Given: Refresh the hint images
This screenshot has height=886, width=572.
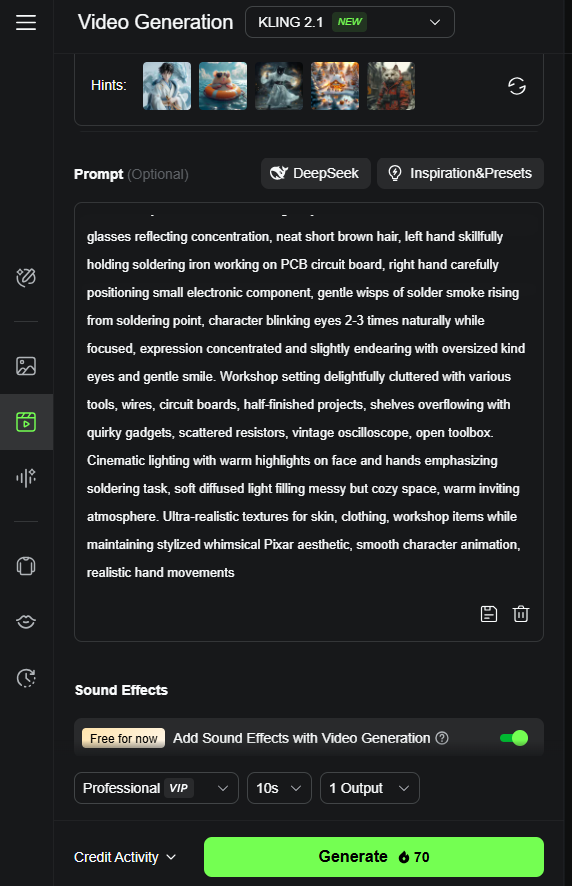Looking at the screenshot, I should (517, 86).
